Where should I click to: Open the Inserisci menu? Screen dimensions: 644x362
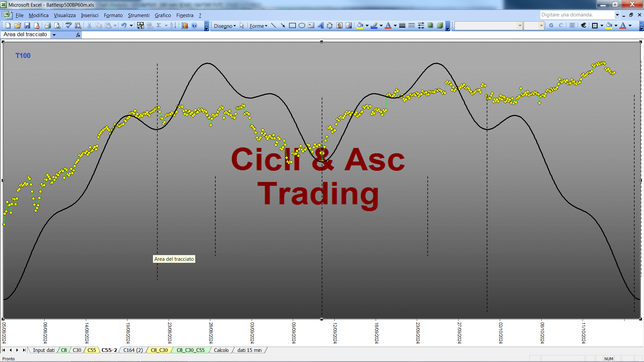(x=90, y=15)
